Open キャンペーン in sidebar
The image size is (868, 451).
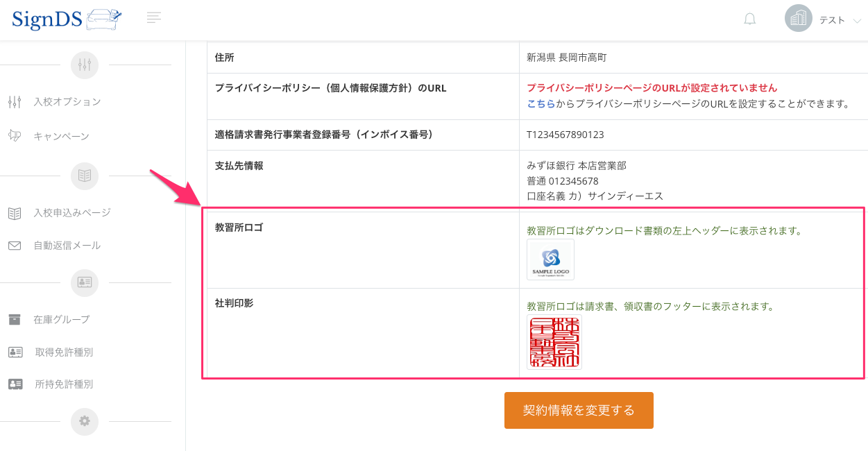61,136
